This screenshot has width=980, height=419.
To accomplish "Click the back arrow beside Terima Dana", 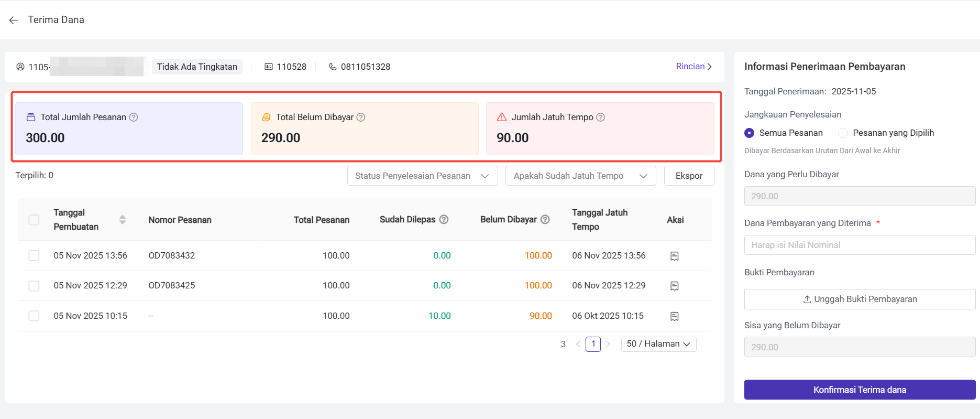I will 14,20.
